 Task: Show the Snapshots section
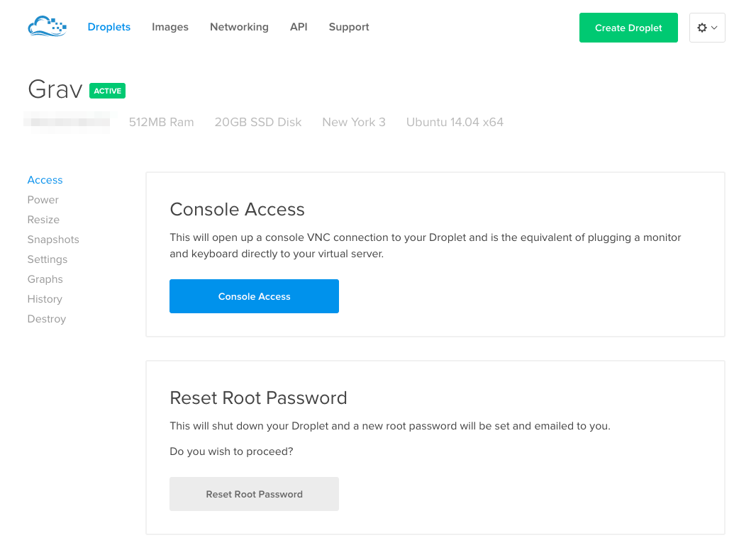point(53,240)
